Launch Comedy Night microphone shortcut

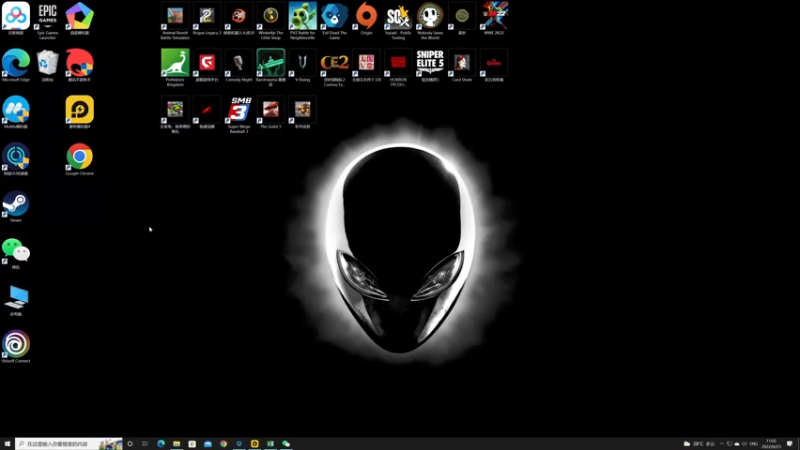click(x=239, y=65)
